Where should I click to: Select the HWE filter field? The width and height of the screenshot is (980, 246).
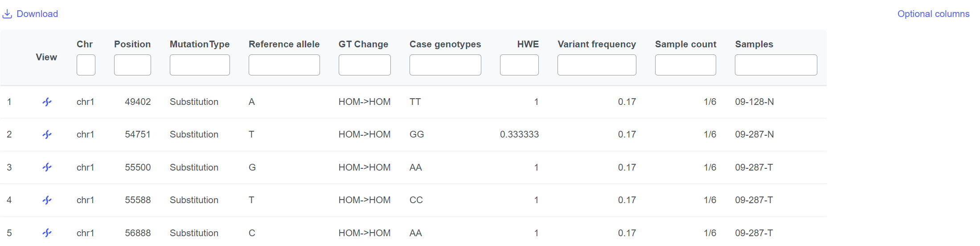[519, 65]
